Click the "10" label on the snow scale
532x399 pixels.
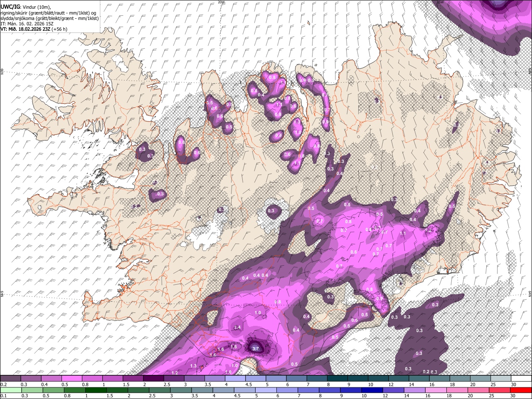370,384
